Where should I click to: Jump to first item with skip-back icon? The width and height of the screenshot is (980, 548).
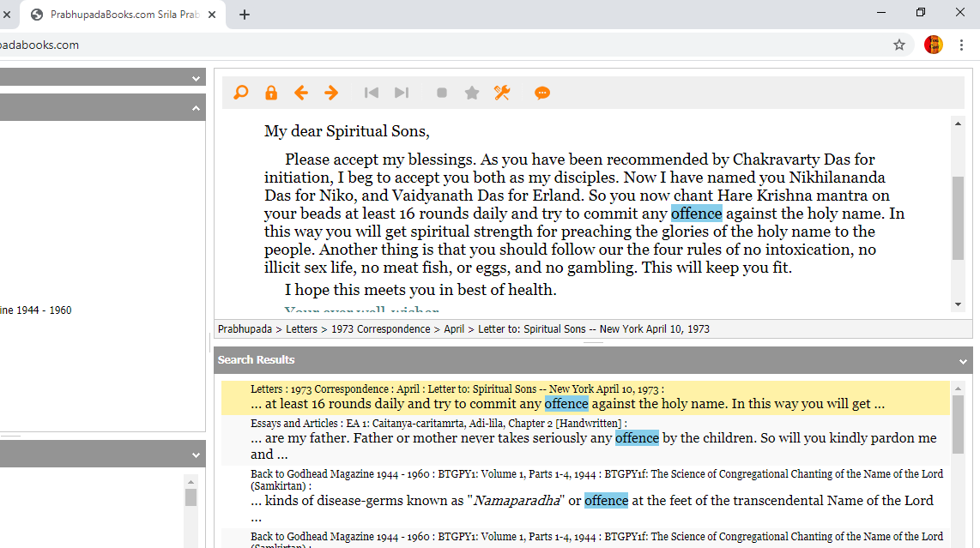372,93
